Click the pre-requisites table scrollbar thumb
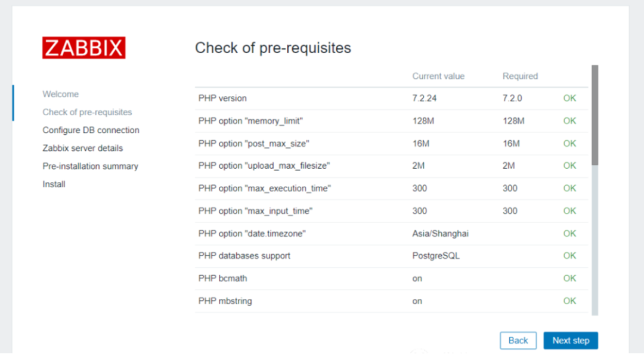This screenshot has width=644, height=355. pyautogui.click(x=595, y=115)
